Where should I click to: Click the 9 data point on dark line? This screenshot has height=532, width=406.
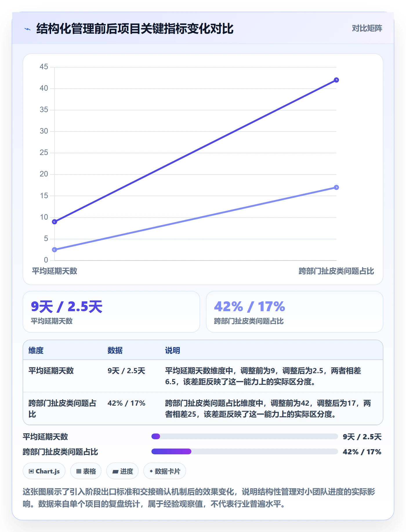[55, 222]
